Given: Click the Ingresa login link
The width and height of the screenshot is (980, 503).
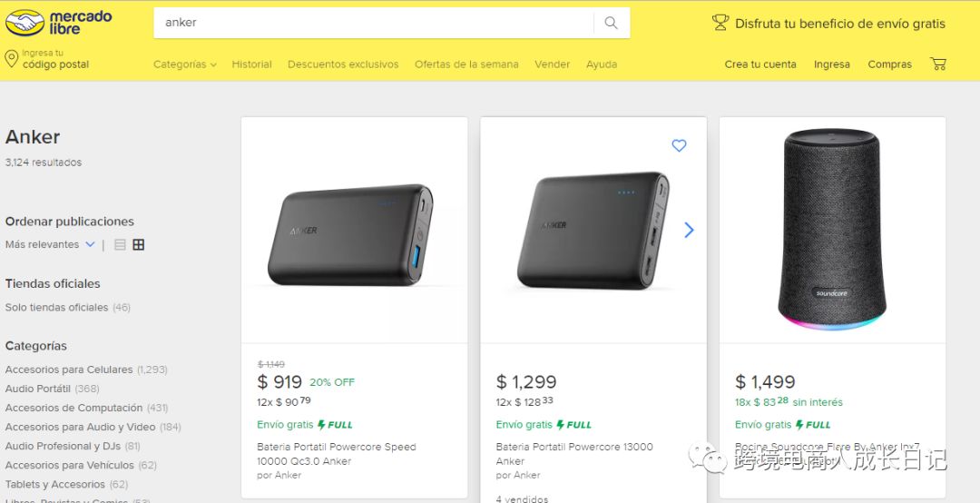Looking at the screenshot, I should 831,64.
